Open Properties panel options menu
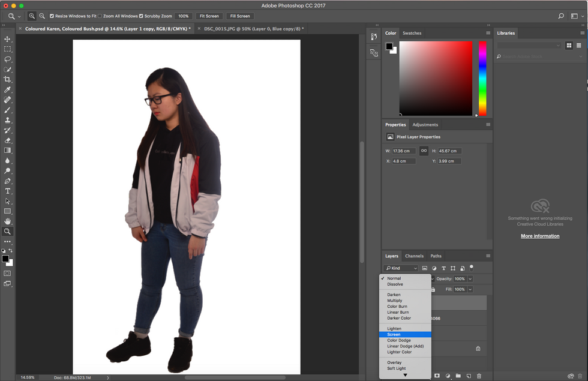This screenshot has width=588, height=381. [488, 125]
